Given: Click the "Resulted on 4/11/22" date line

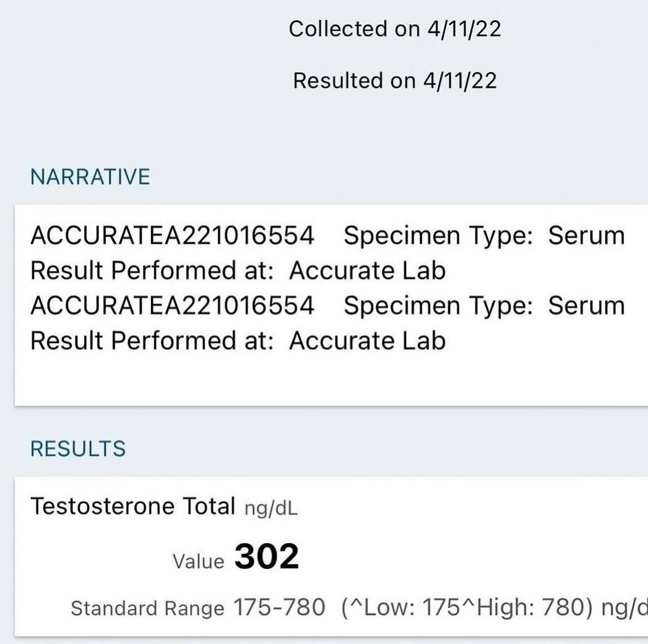Looking at the screenshot, I should click(x=395, y=81).
